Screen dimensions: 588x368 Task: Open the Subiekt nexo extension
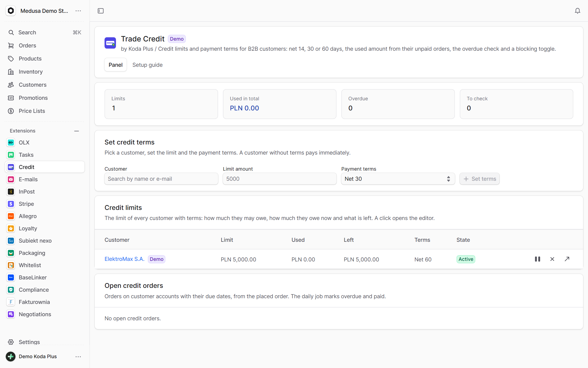tap(45, 241)
